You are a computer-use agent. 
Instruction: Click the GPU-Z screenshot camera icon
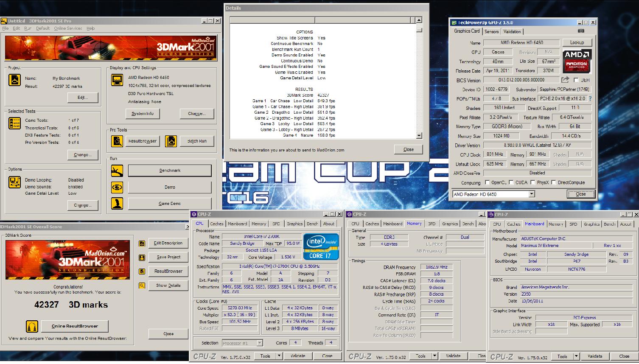tap(581, 31)
